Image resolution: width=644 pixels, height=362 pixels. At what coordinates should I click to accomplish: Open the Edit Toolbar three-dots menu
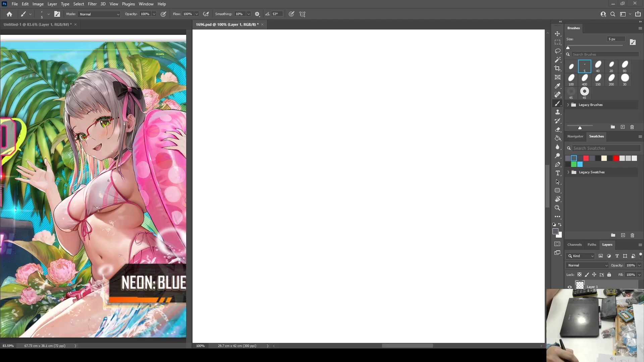[x=557, y=217]
